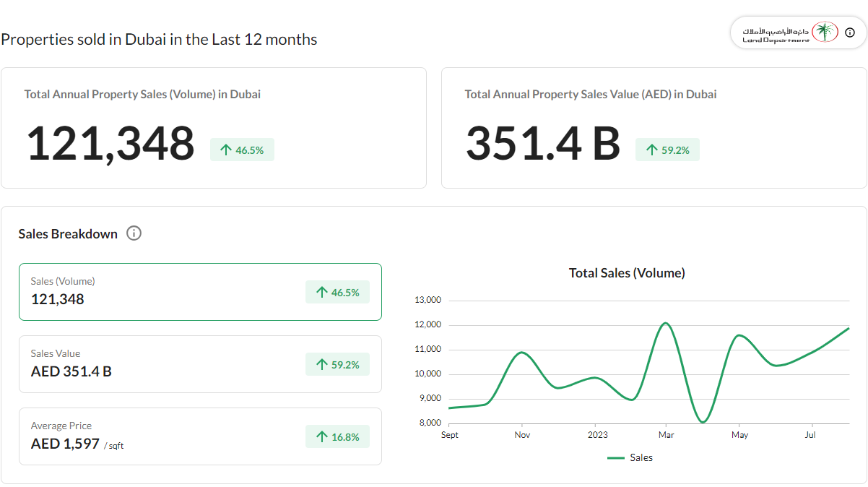Click the 351.4 B headline figure
This screenshot has width=868, height=487.
click(x=543, y=143)
